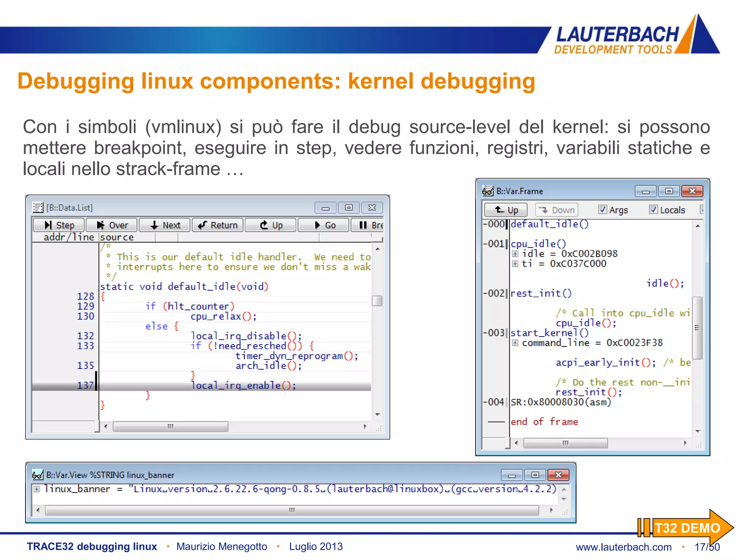
Task: Minimize the Data.List window
Action: pyautogui.click(x=326, y=208)
